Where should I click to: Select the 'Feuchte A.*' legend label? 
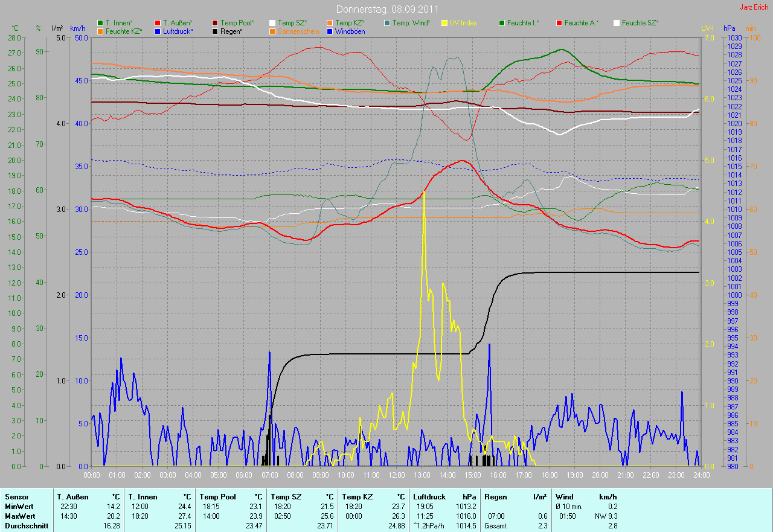click(x=582, y=23)
